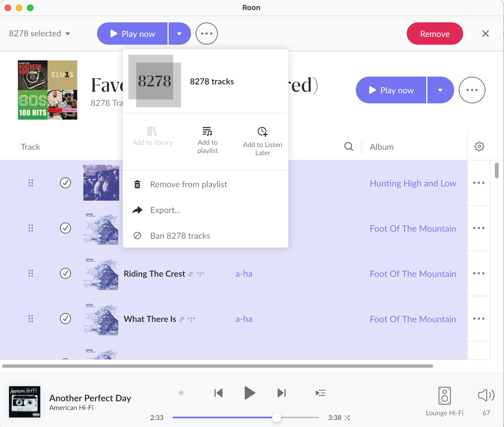Click the TIDAL source icon beside What There Is
Screen dimensions: 504x427
coord(191,319)
